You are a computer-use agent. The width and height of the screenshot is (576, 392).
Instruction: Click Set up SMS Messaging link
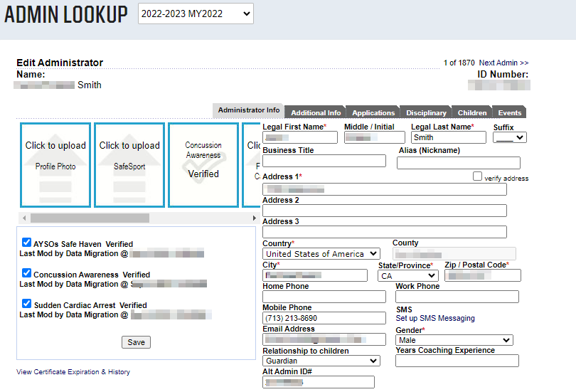pyautogui.click(x=435, y=319)
